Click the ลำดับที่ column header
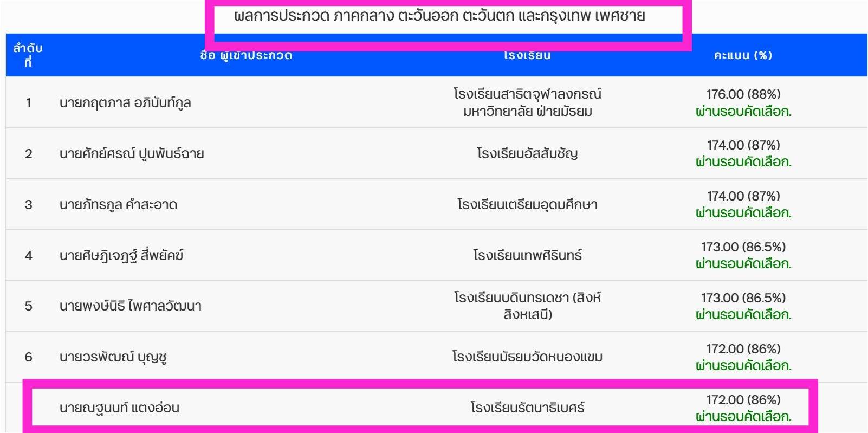 click(28, 55)
